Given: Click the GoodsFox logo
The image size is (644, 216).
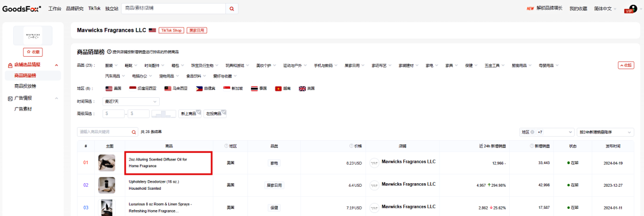Looking at the screenshot, I should [x=22, y=8].
